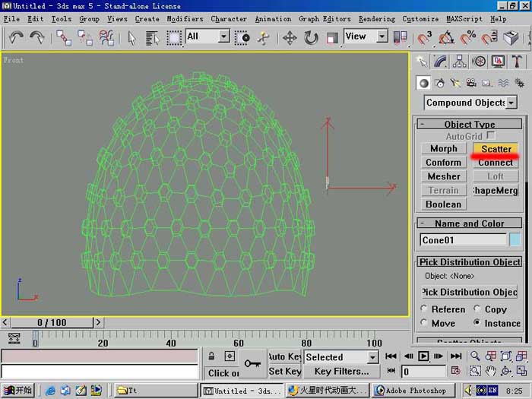
Task: Open the Customize menu
Action: [x=420, y=19]
